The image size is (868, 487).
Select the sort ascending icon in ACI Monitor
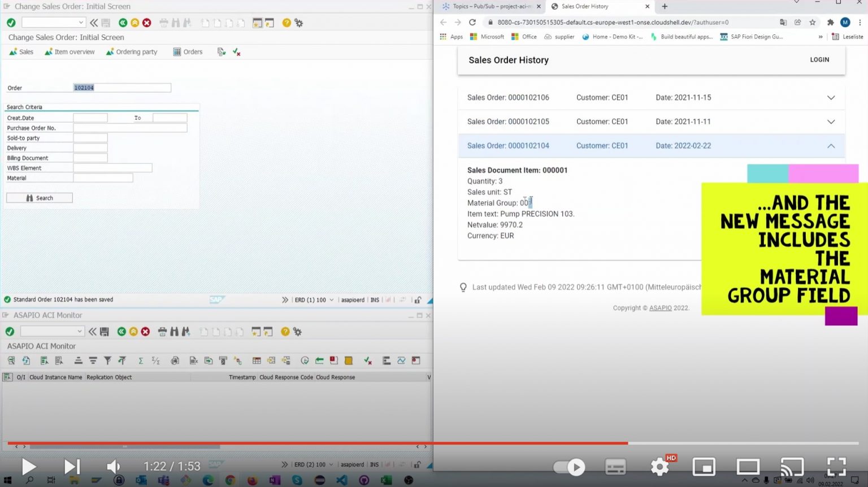(79, 360)
